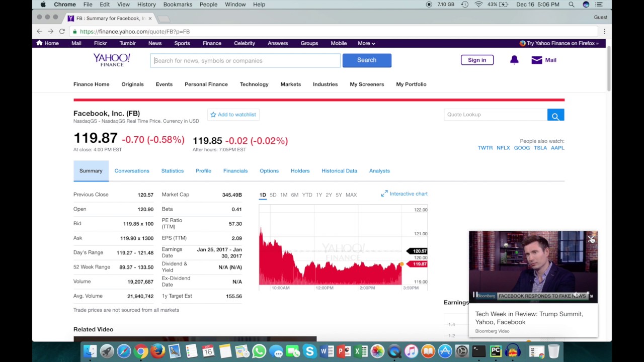Reload the Yahoo Finance page

click(62, 31)
